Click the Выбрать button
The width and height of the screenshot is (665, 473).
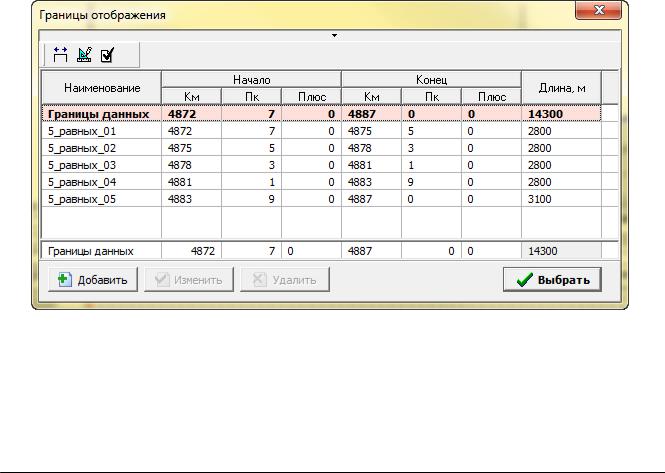coord(552,280)
